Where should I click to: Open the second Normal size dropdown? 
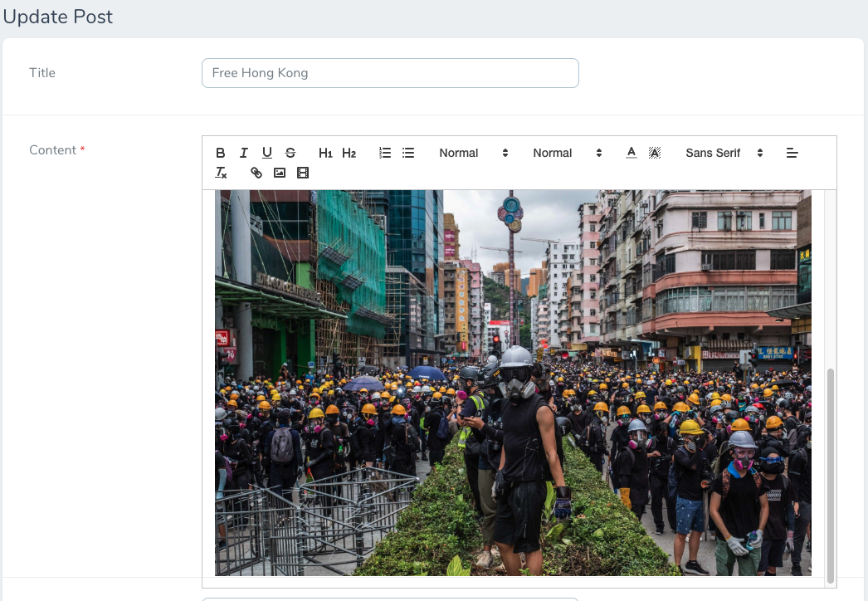coord(568,153)
